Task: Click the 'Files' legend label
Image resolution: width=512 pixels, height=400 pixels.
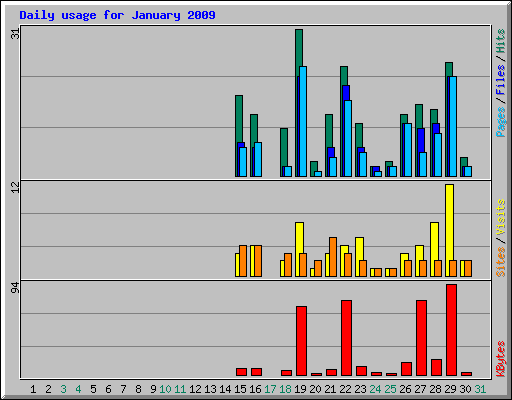Action: tap(501, 80)
